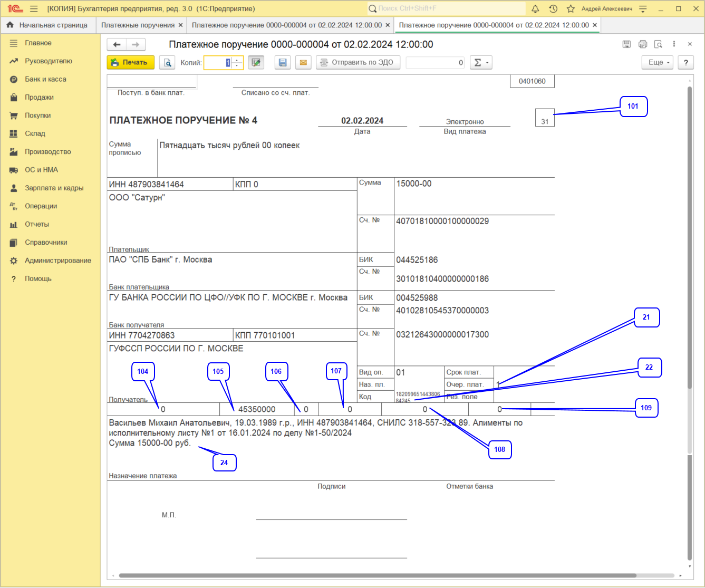This screenshot has height=588, width=705.
Task: Navigate back with left arrow button
Action: point(117,45)
